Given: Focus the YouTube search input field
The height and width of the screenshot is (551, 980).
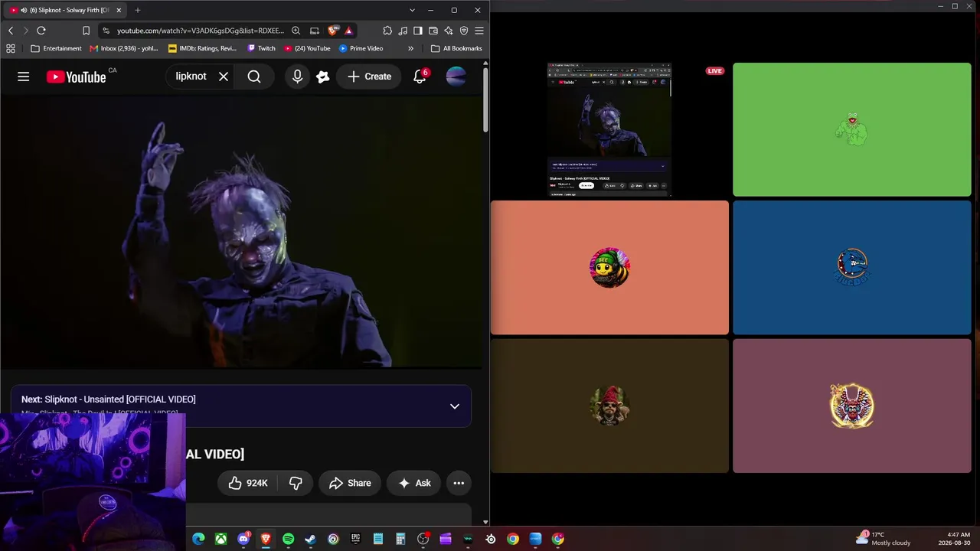Looking at the screenshot, I should (191, 77).
